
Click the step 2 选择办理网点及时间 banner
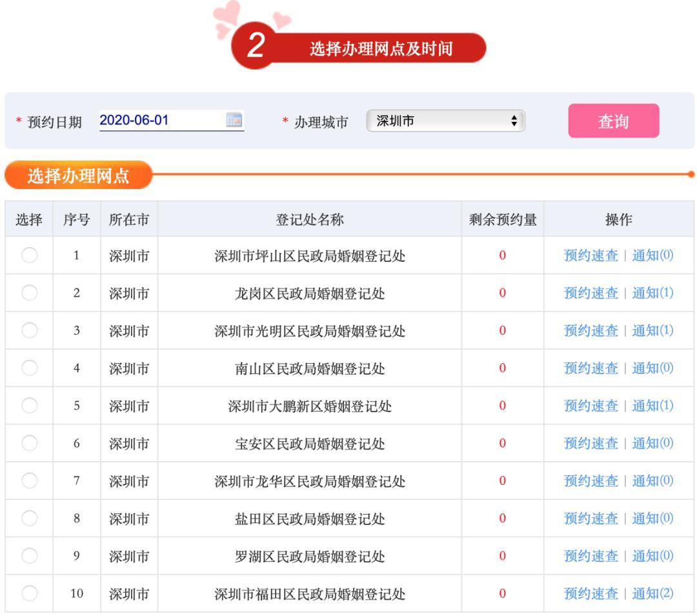point(358,46)
